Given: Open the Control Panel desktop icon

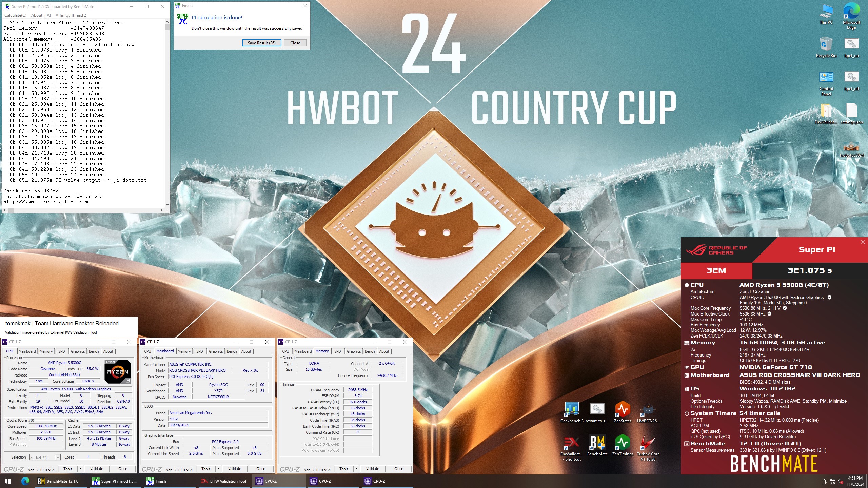Looking at the screenshot, I should 826,83.
